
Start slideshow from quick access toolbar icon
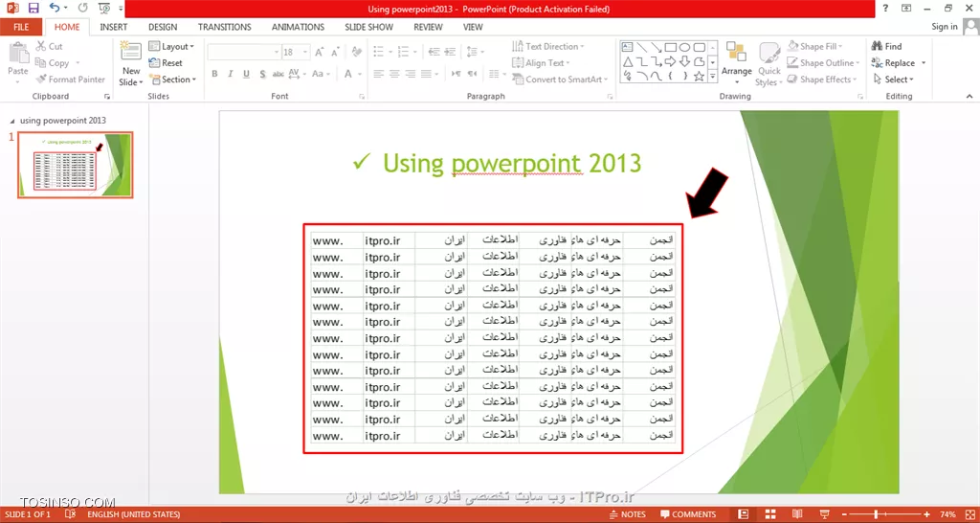104,8
